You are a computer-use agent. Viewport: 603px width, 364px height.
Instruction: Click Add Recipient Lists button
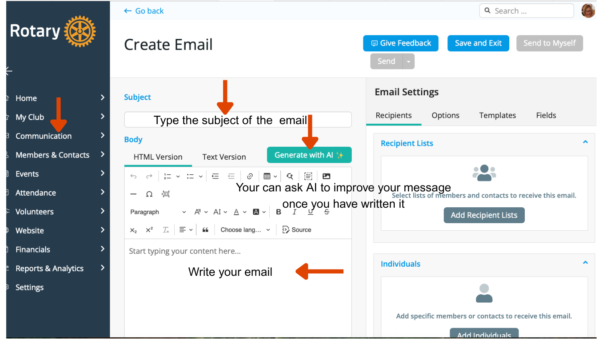coord(484,215)
